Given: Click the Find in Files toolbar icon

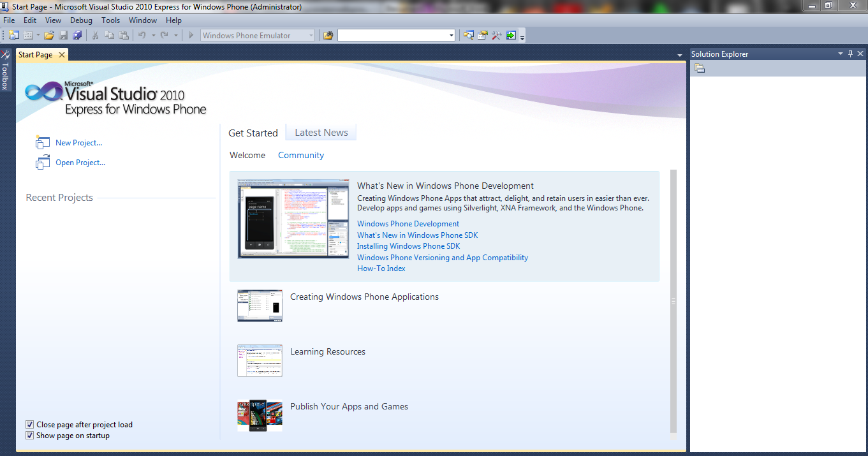Looking at the screenshot, I should pos(328,36).
